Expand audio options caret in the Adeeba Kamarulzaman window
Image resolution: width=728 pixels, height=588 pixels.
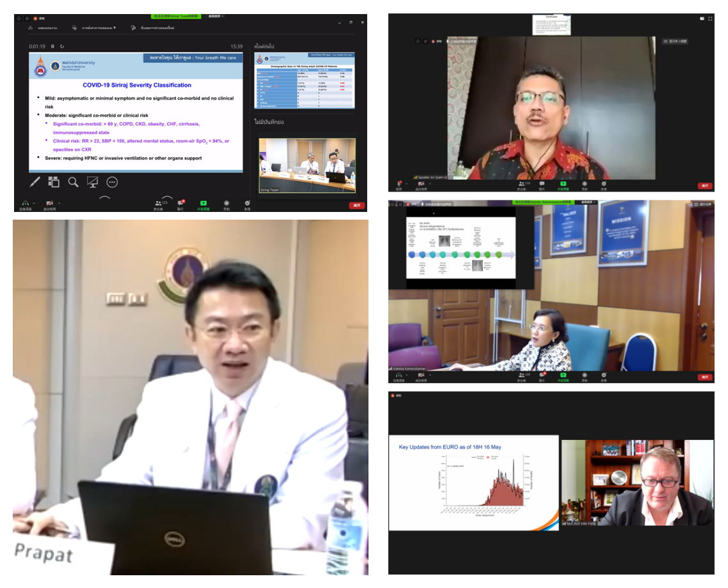(x=406, y=375)
